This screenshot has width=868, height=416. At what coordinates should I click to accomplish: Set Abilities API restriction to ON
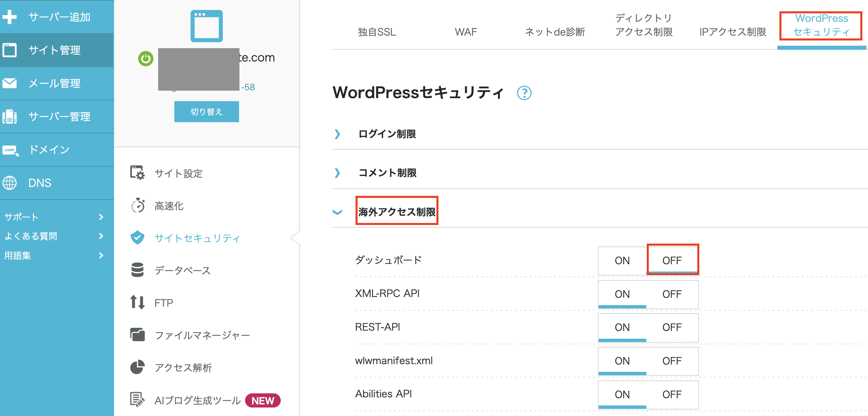pos(622,395)
